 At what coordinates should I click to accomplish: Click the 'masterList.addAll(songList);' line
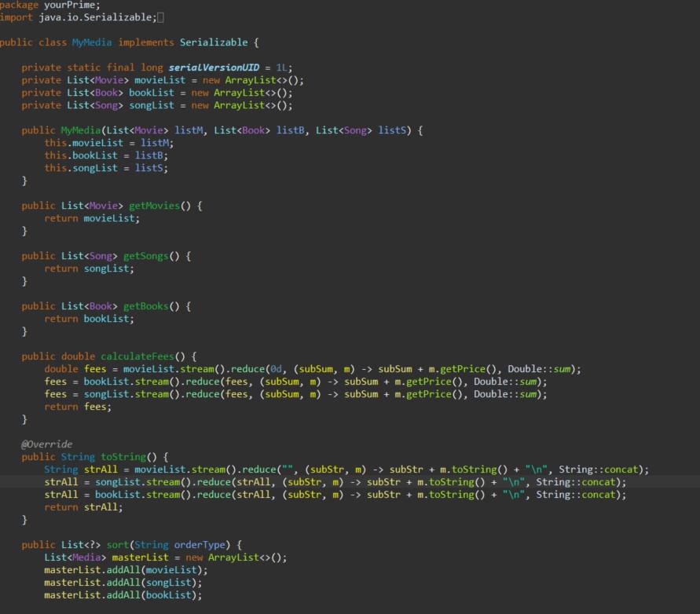click(x=123, y=583)
